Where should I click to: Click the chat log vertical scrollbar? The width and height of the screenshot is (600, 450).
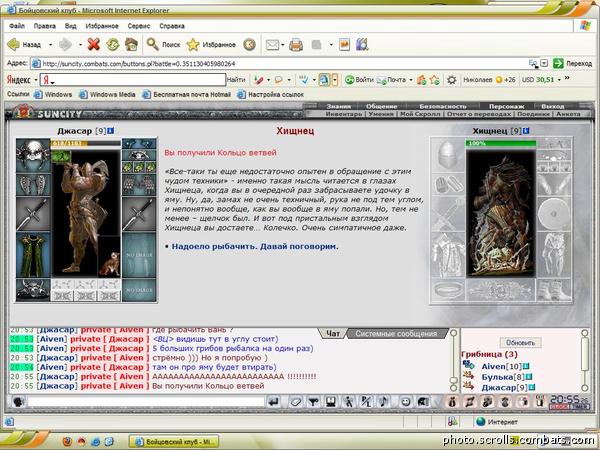(x=453, y=360)
